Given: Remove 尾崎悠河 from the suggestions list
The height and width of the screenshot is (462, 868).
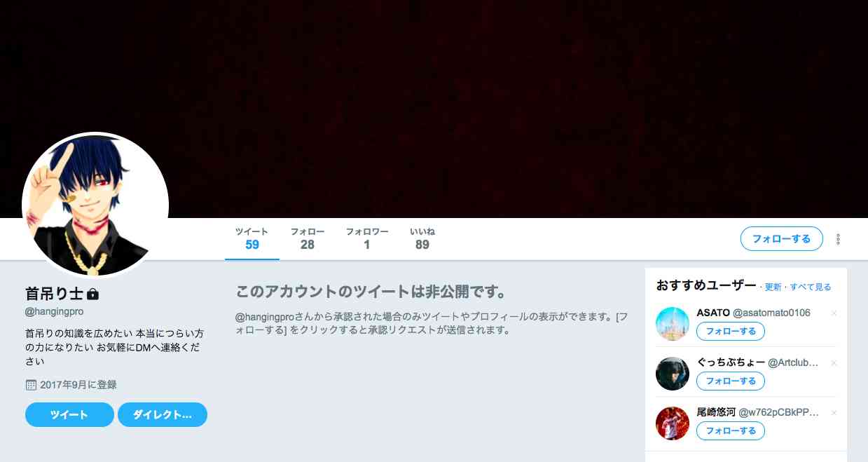Looking at the screenshot, I should [x=834, y=414].
